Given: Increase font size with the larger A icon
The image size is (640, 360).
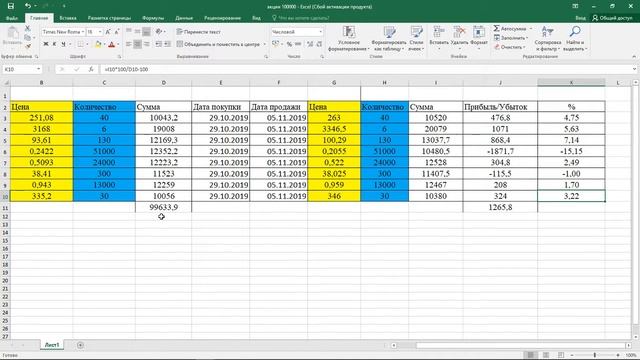Looking at the screenshot, I should 108,31.
